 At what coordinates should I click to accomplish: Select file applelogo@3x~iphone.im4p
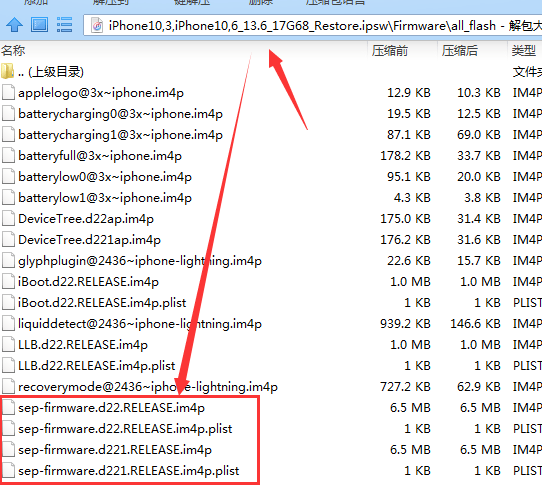pos(101,93)
